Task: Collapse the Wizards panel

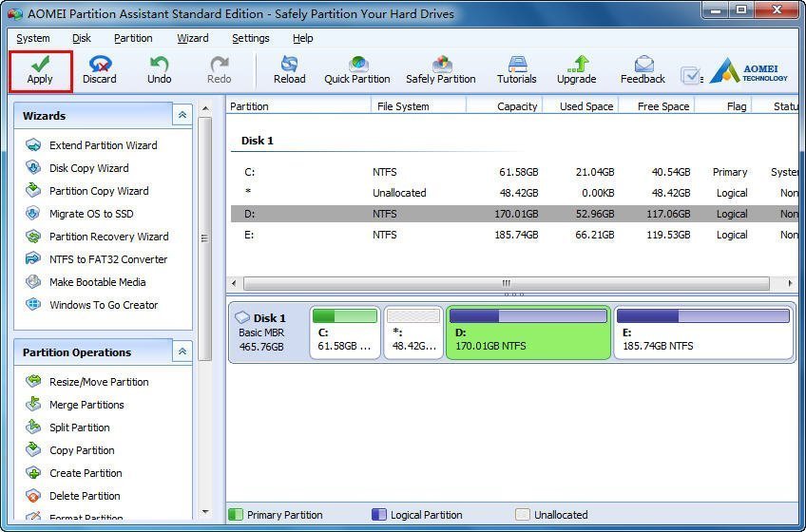Action: 182,115
